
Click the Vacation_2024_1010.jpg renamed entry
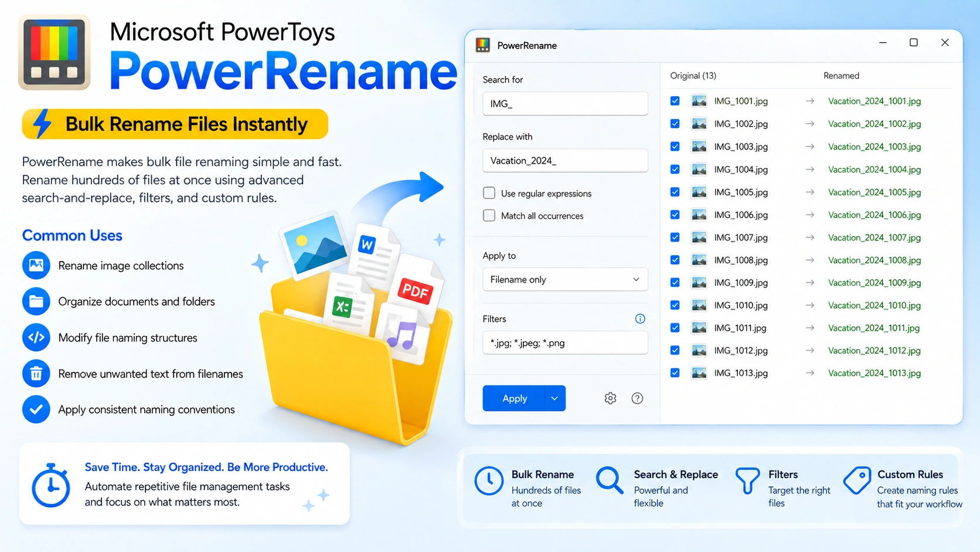(874, 305)
